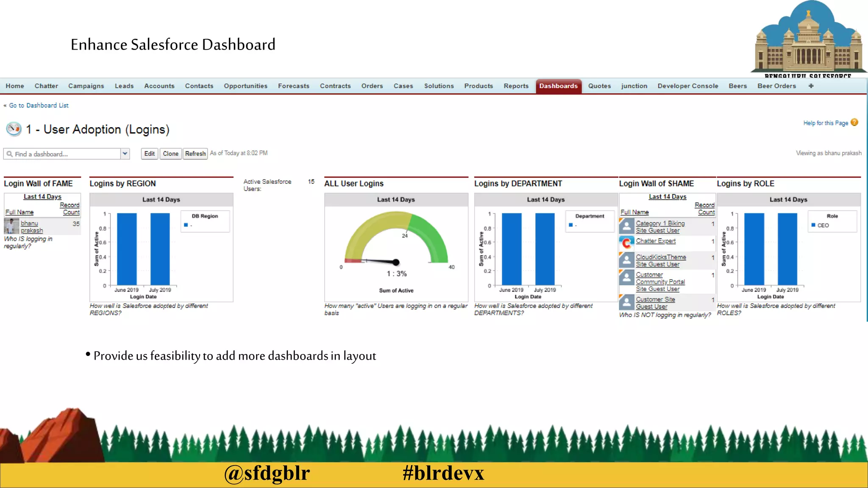Sort Wall of SHAME by Full Name
The image size is (868, 488).
pyautogui.click(x=634, y=212)
